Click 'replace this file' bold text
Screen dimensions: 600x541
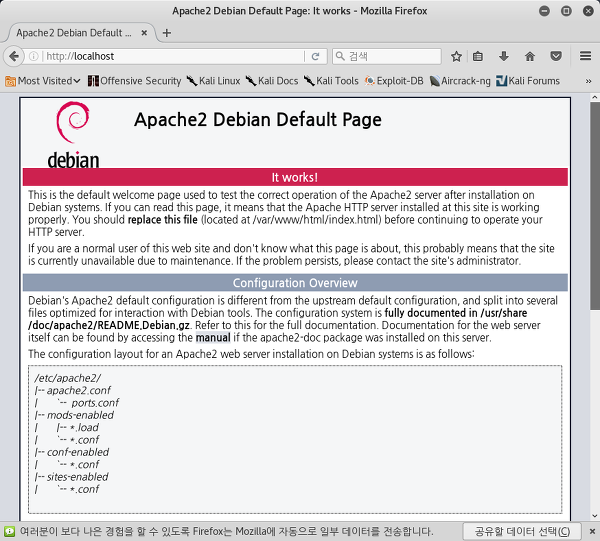point(163,220)
